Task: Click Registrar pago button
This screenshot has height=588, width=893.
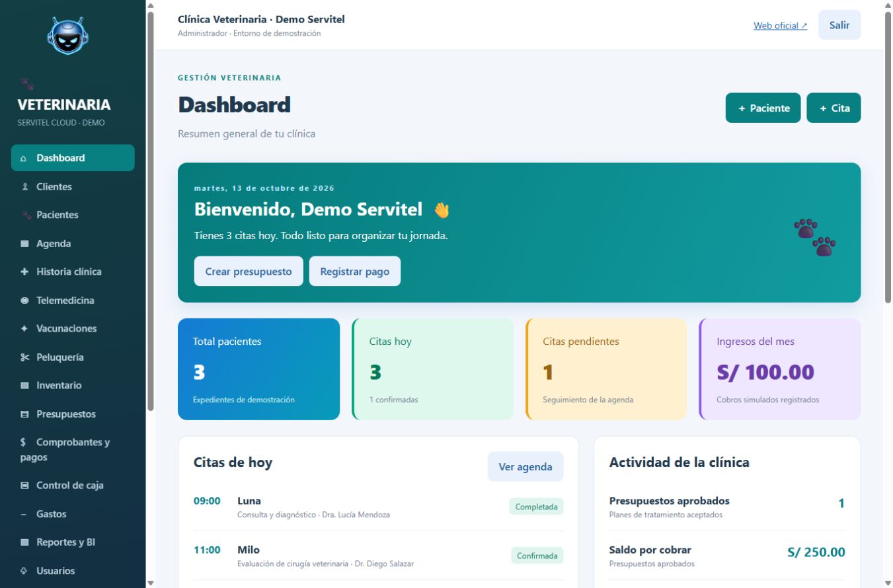Action: [355, 272]
